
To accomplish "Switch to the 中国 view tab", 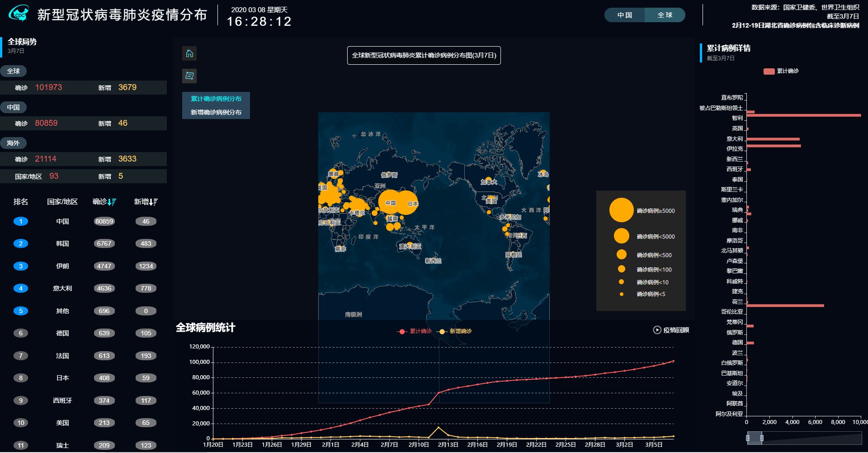I will [625, 15].
